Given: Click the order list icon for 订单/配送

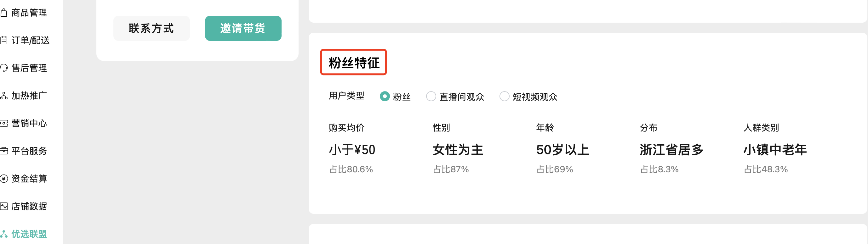Looking at the screenshot, I should (x=4, y=41).
